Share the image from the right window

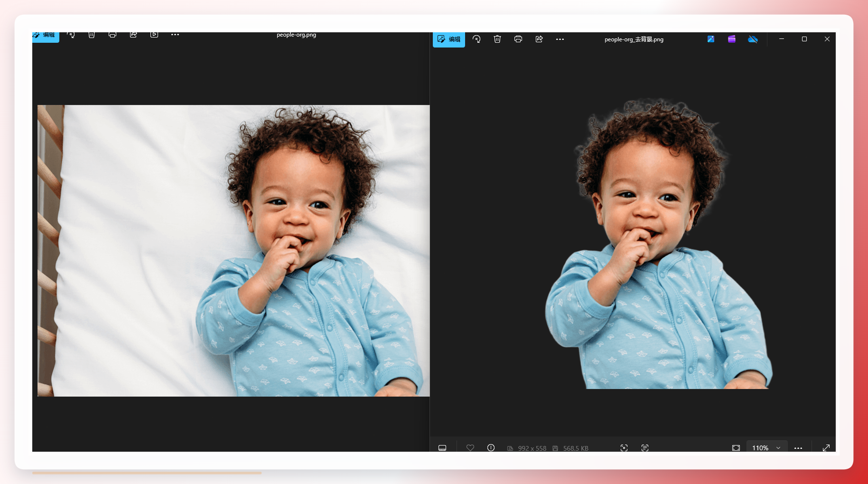(x=539, y=39)
